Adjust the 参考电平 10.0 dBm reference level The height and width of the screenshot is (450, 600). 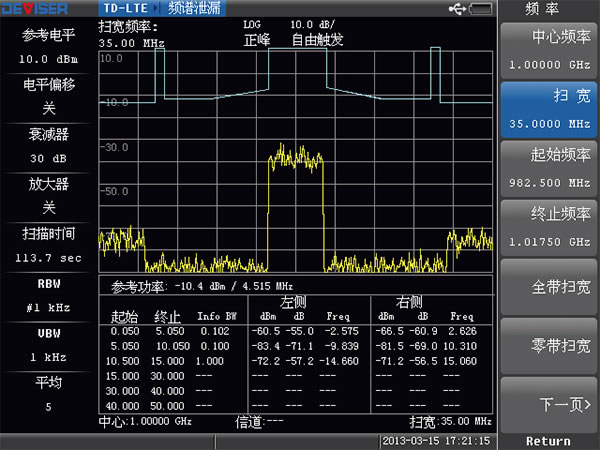[x=47, y=46]
